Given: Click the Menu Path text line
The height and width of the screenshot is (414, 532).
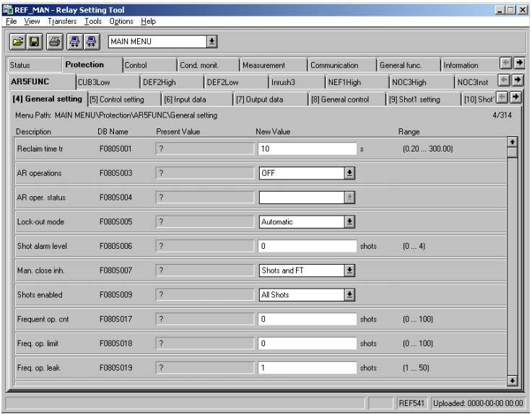Looking at the screenshot, I should click(x=116, y=115).
